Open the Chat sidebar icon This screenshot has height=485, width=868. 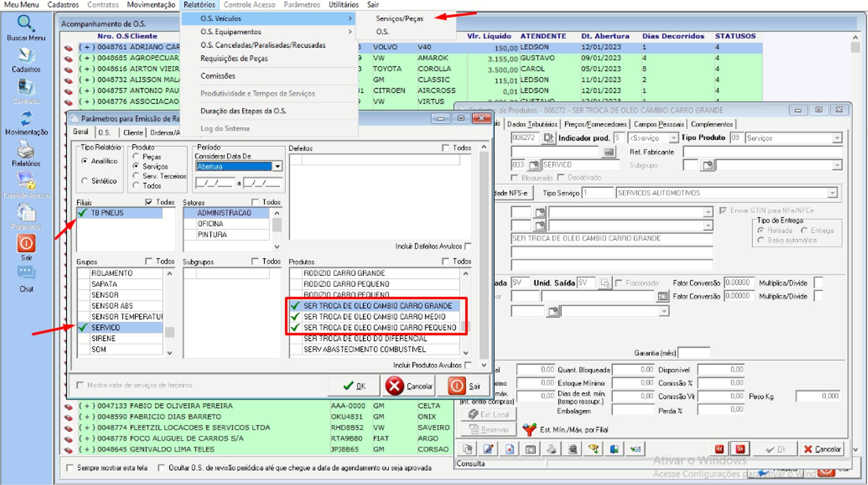tap(26, 274)
